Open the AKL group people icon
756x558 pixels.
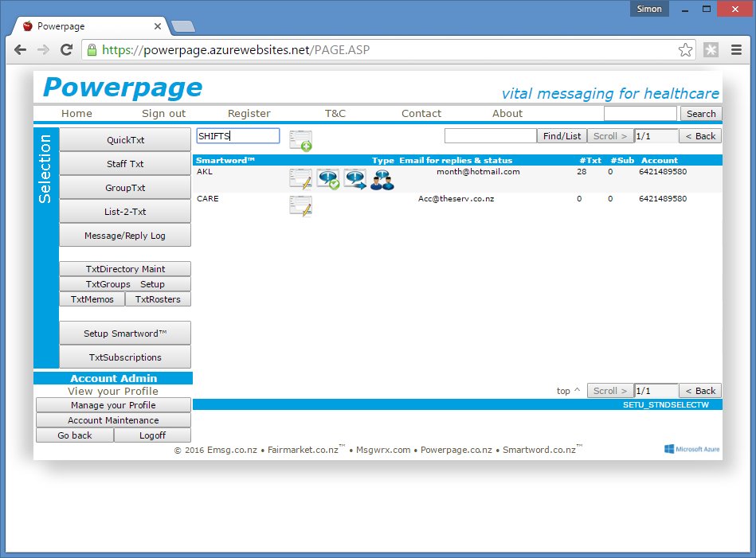pyautogui.click(x=382, y=178)
